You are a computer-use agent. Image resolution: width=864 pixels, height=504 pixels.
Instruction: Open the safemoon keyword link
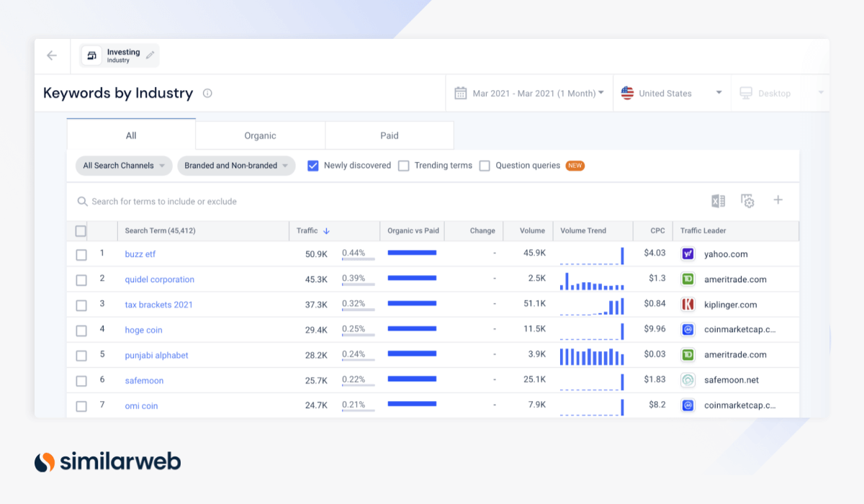tap(144, 380)
